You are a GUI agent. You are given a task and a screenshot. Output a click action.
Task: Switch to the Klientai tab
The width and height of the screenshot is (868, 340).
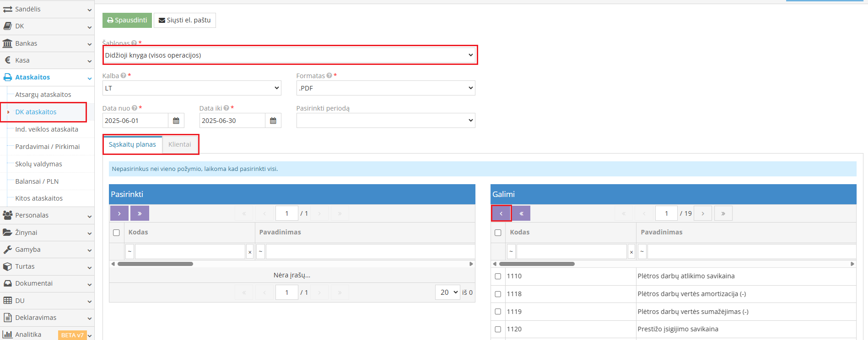pyautogui.click(x=180, y=144)
